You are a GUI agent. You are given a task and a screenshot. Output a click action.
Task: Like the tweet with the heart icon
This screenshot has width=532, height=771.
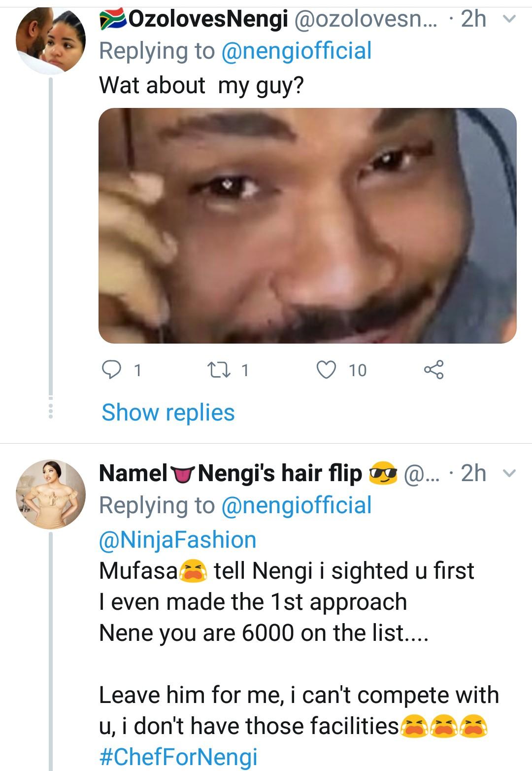point(326,370)
